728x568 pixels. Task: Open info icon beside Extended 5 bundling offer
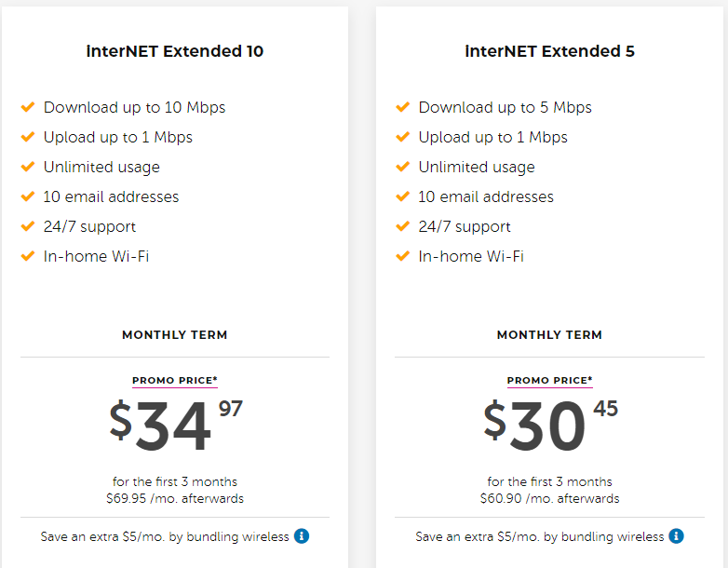click(x=676, y=536)
